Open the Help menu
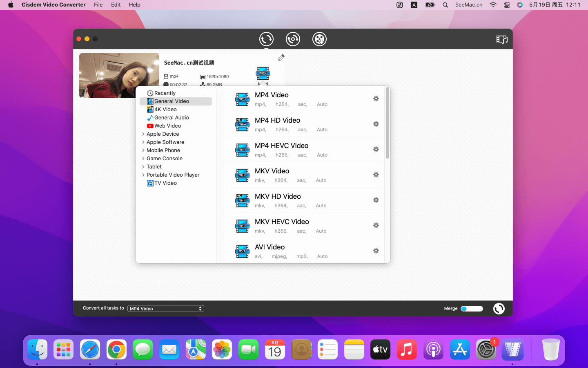Screen dimensions: 588x368 point(134,5)
